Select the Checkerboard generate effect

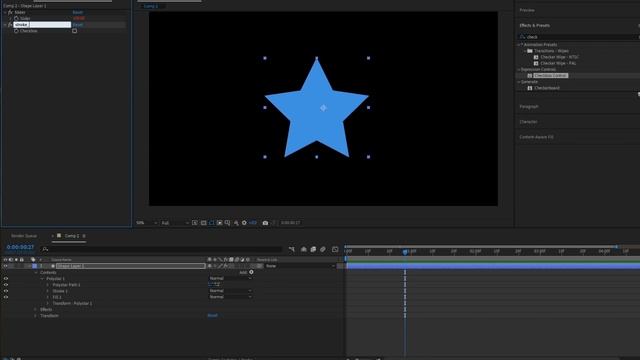(547, 88)
